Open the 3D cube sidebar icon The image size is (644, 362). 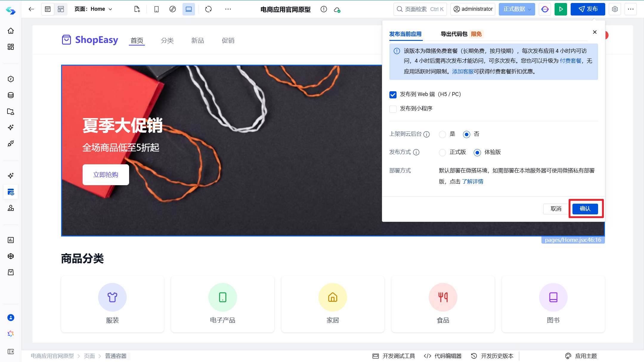(x=11, y=256)
